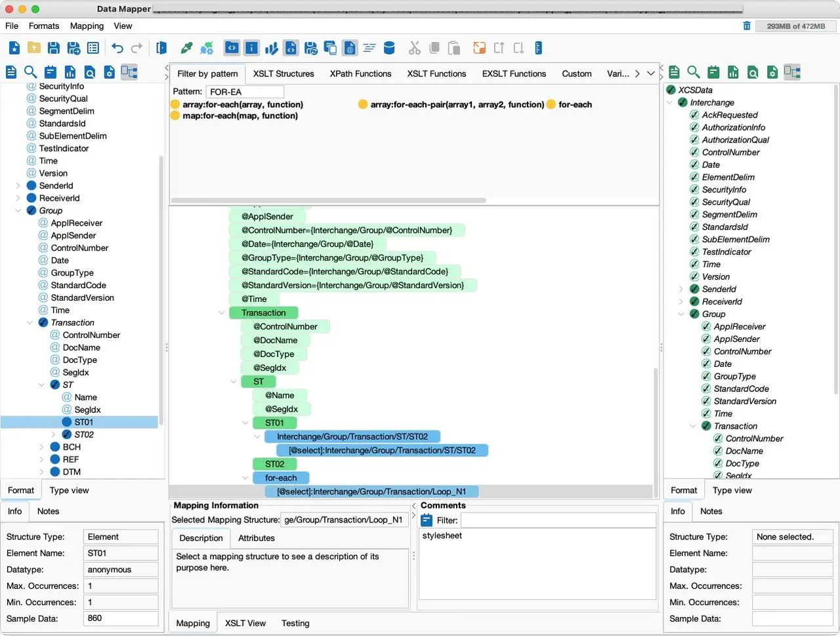Toggle the code brackets view button
The width and height of the screenshot is (840, 636).
pos(232,48)
